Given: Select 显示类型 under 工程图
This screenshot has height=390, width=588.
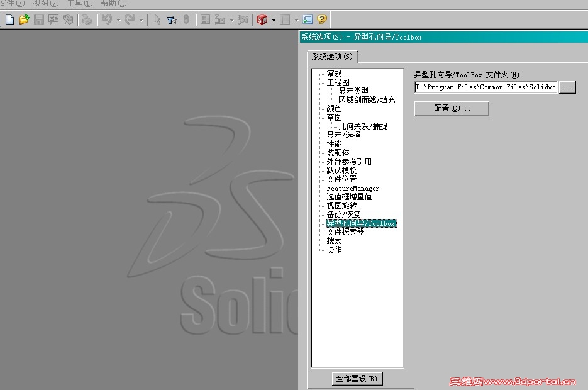Looking at the screenshot, I should pos(353,91).
